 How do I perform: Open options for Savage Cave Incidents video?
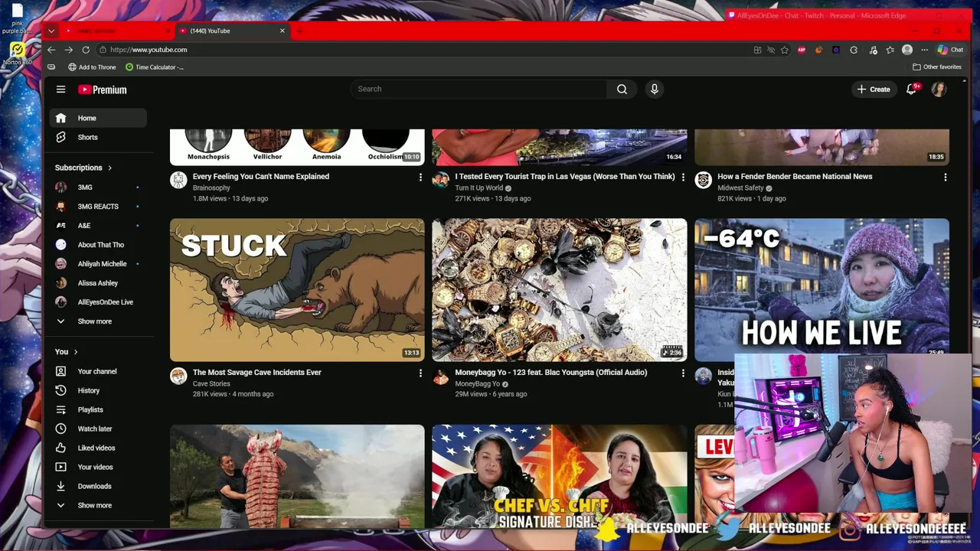tap(420, 373)
